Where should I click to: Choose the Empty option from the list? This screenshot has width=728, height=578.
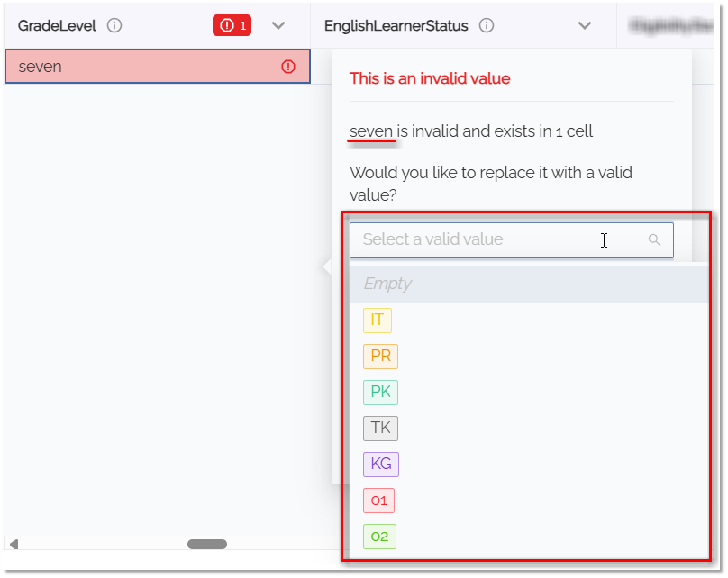387,283
